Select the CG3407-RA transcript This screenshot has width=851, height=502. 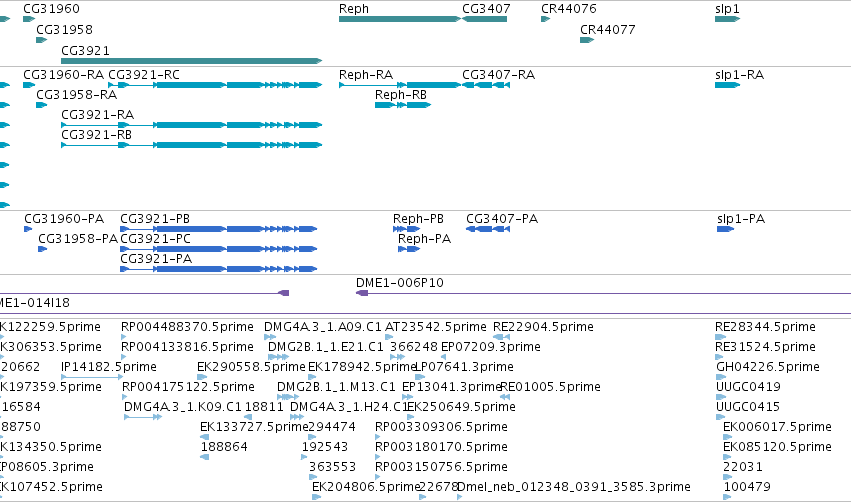pos(486,85)
